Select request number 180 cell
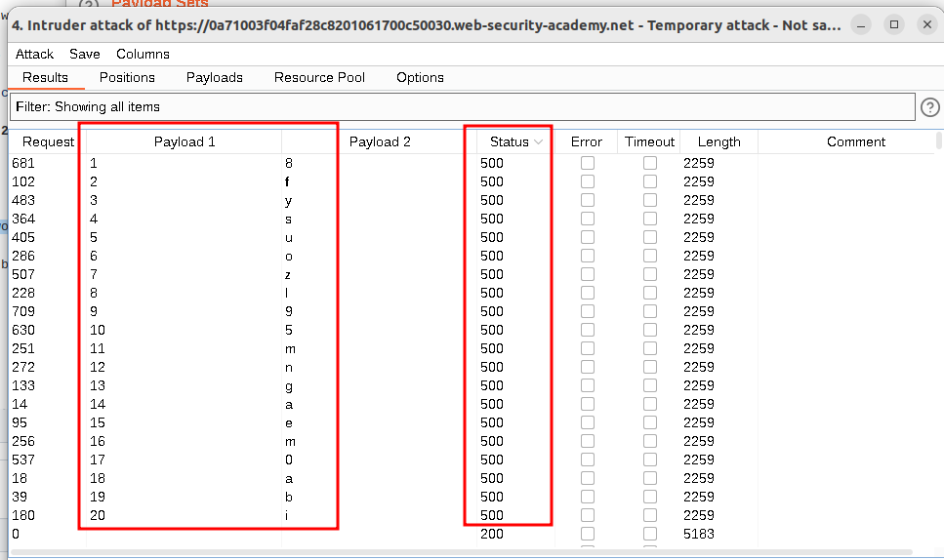Viewport: 944px width, 560px height. point(23,515)
